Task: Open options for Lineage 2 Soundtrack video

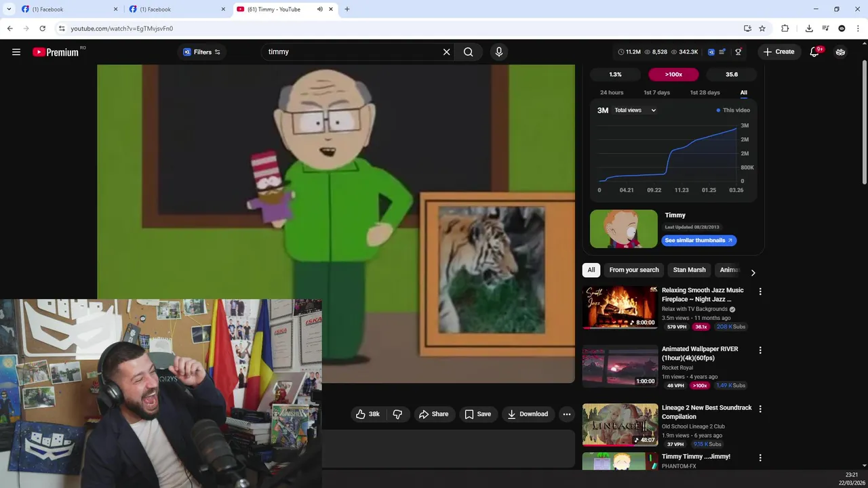Action: 760,409
